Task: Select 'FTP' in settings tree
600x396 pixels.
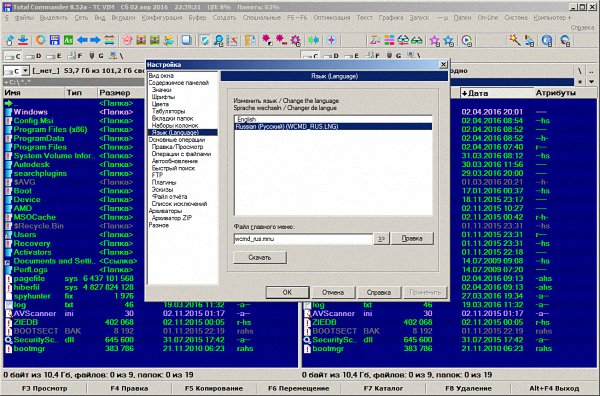Action: pyautogui.click(x=157, y=175)
